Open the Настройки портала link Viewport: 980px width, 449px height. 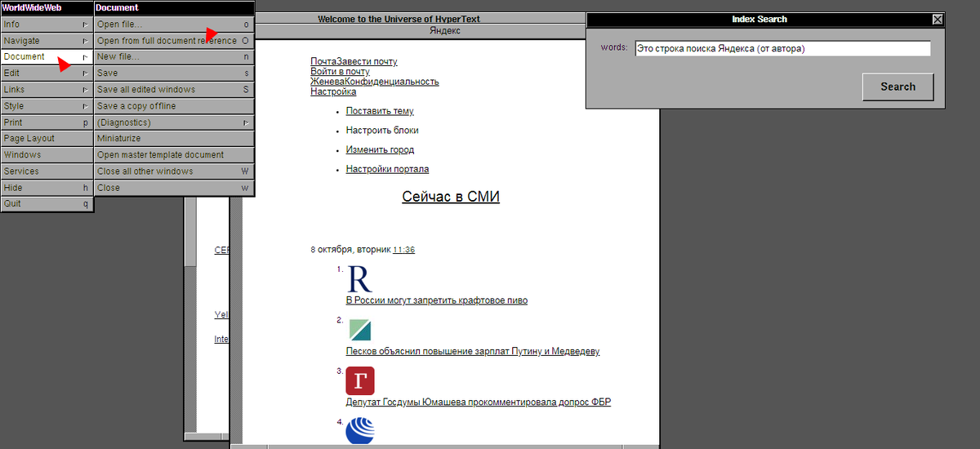[387, 170]
